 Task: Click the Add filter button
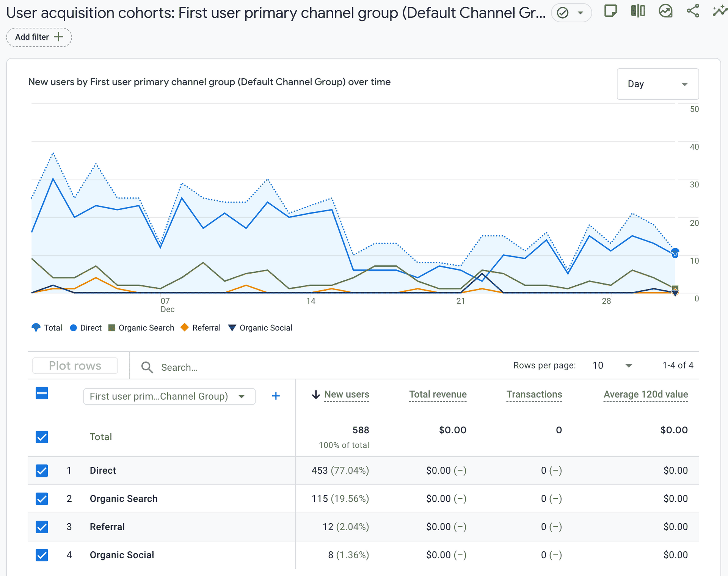click(39, 37)
